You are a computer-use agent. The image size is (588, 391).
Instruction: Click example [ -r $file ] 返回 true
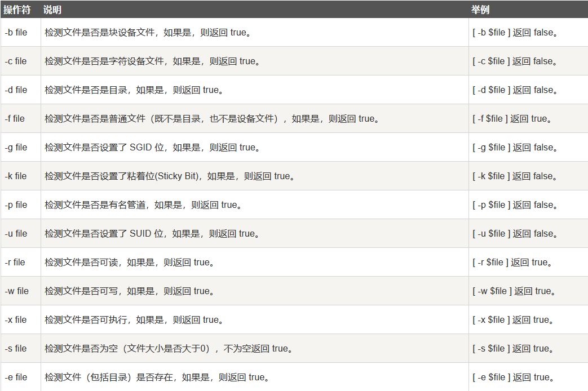[512, 263]
